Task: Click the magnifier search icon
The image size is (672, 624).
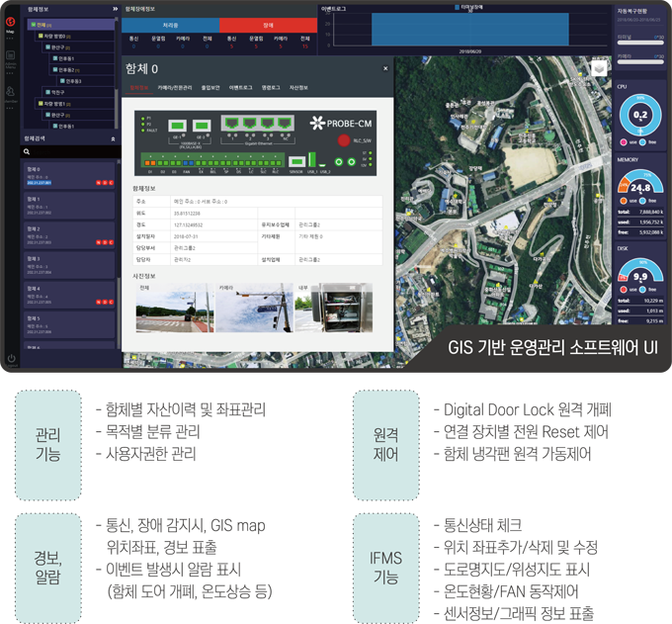Action: point(27,152)
